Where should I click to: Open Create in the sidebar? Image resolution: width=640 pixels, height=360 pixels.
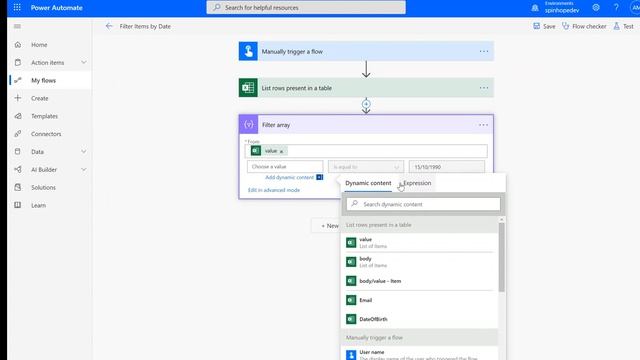(40, 98)
